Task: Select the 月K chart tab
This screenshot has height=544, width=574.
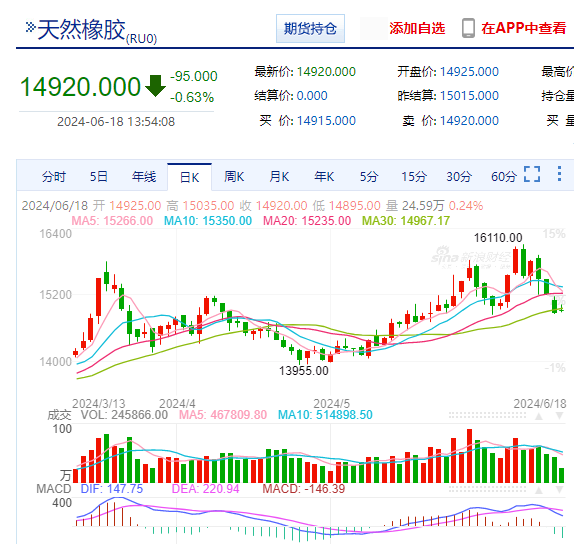Action: [x=279, y=177]
